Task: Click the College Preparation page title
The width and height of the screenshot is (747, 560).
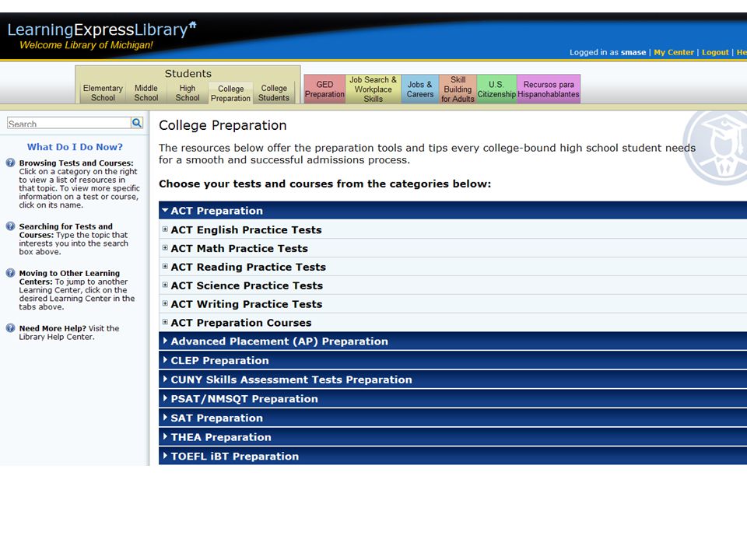Action: click(223, 125)
